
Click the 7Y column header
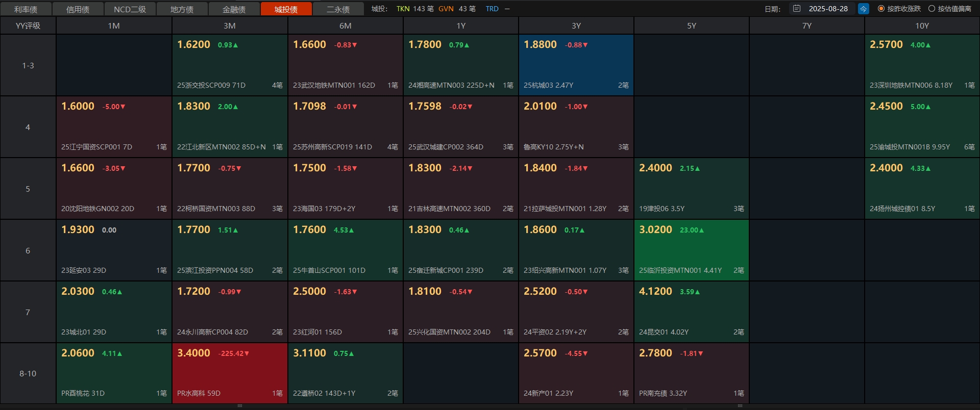point(807,25)
